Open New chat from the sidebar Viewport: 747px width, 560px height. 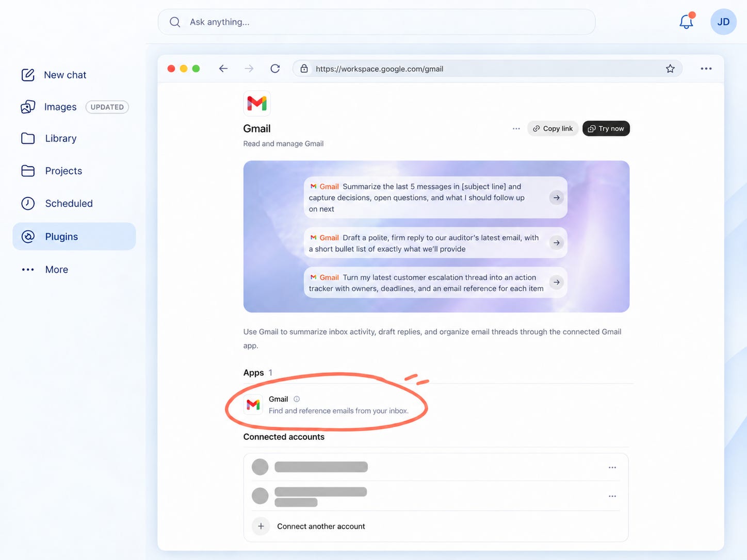tap(65, 75)
